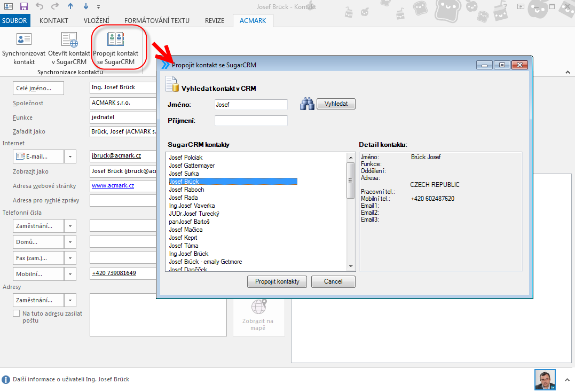Open Josef Brück's profile photo thumbnail
The image size is (575, 392).
coord(545,380)
